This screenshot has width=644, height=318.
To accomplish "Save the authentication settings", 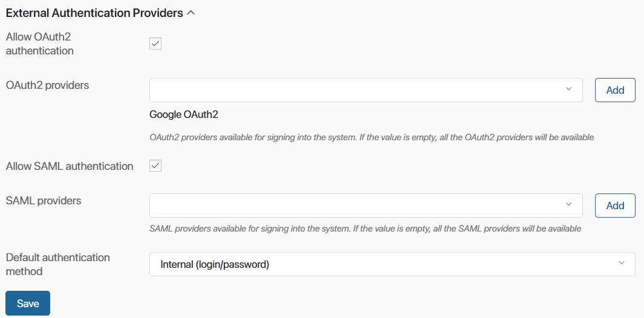I will coord(28,303).
